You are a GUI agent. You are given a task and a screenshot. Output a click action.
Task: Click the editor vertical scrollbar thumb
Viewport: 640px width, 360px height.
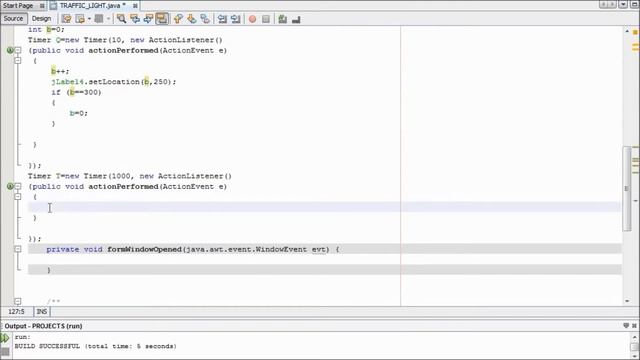coord(627,189)
